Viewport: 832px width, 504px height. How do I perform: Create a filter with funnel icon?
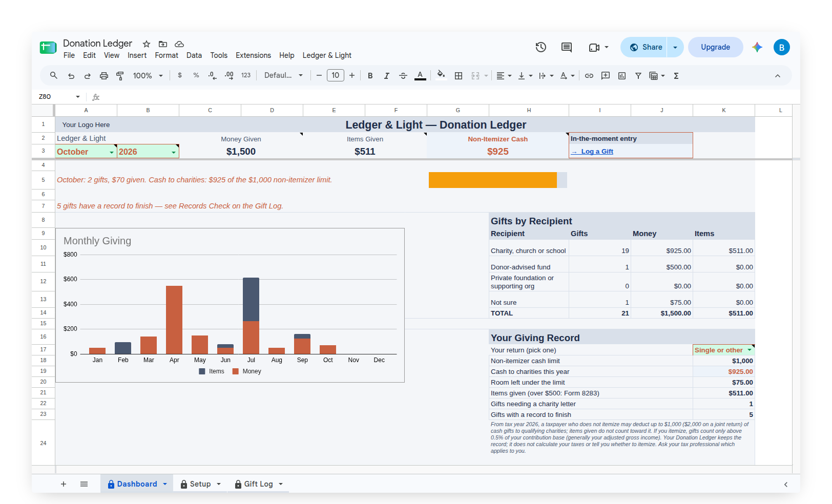pyautogui.click(x=638, y=76)
